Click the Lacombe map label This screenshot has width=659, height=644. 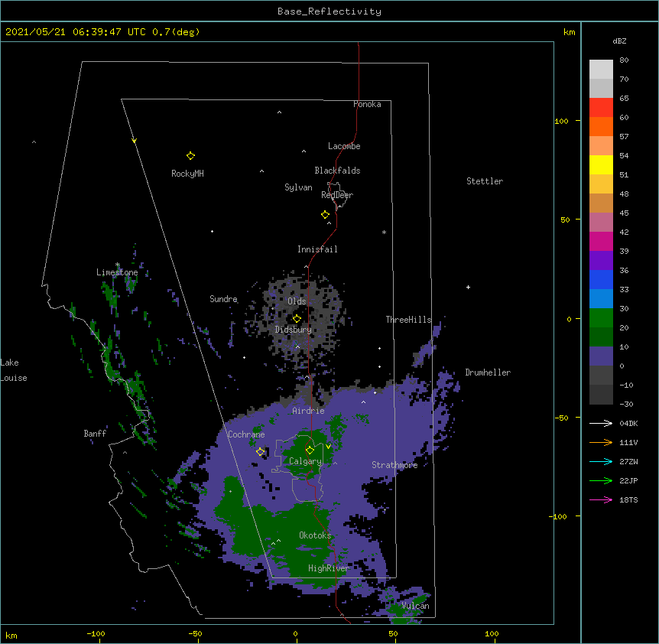[x=344, y=146]
